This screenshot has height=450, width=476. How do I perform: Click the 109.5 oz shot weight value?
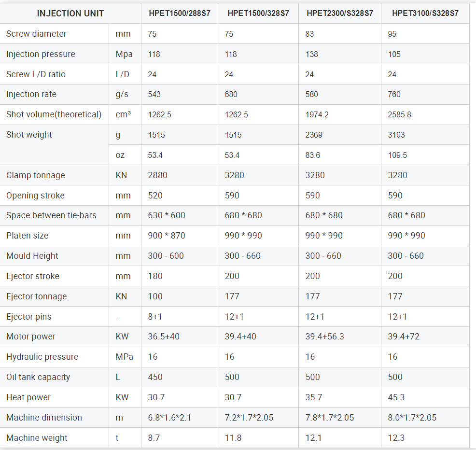pyautogui.click(x=397, y=155)
